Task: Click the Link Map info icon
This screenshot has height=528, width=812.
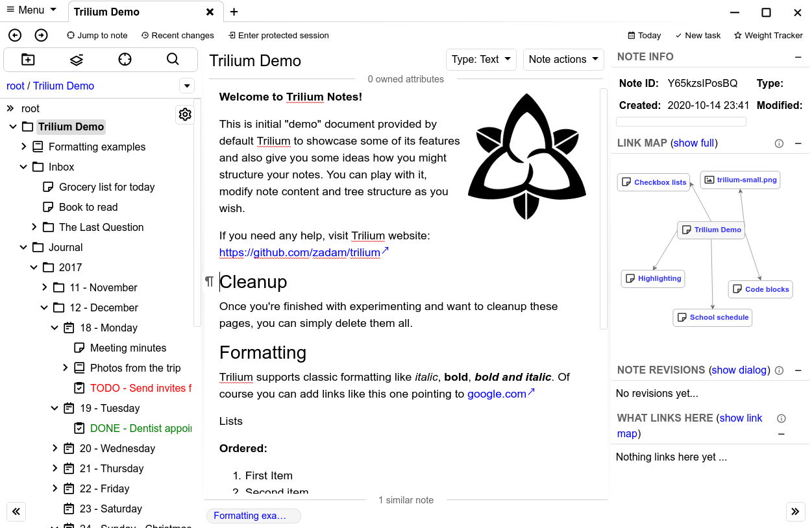Action: (780, 143)
